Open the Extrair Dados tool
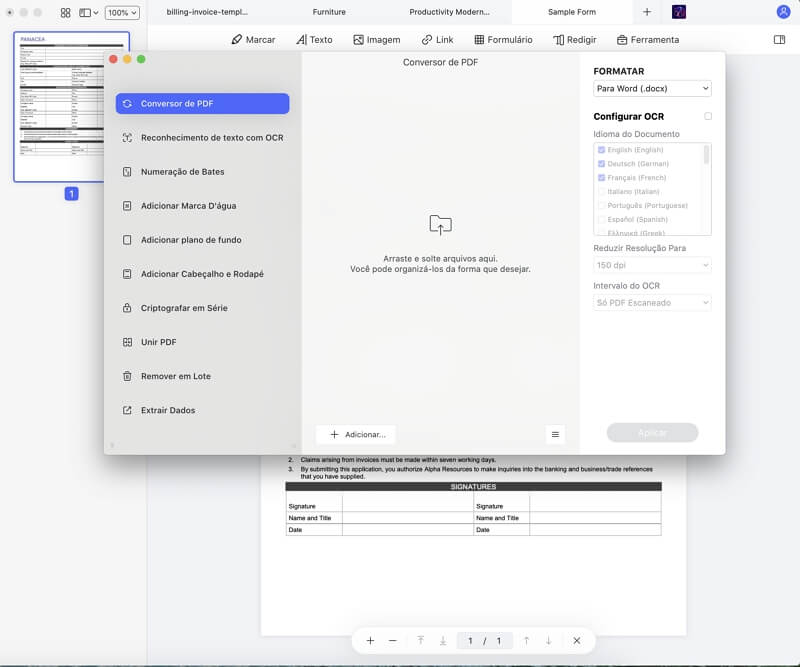This screenshot has width=800, height=667. point(173,409)
